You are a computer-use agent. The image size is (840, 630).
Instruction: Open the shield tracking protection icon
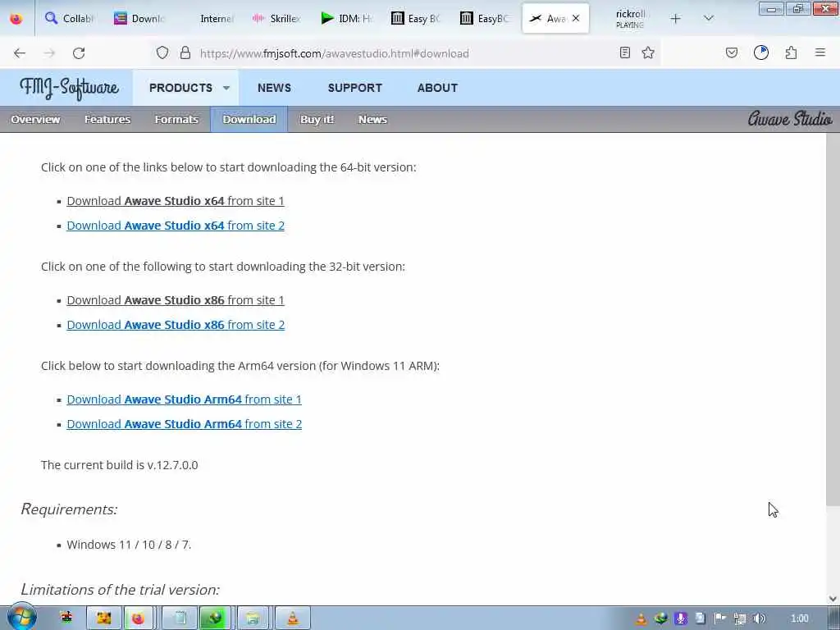[x=162, y=52]
